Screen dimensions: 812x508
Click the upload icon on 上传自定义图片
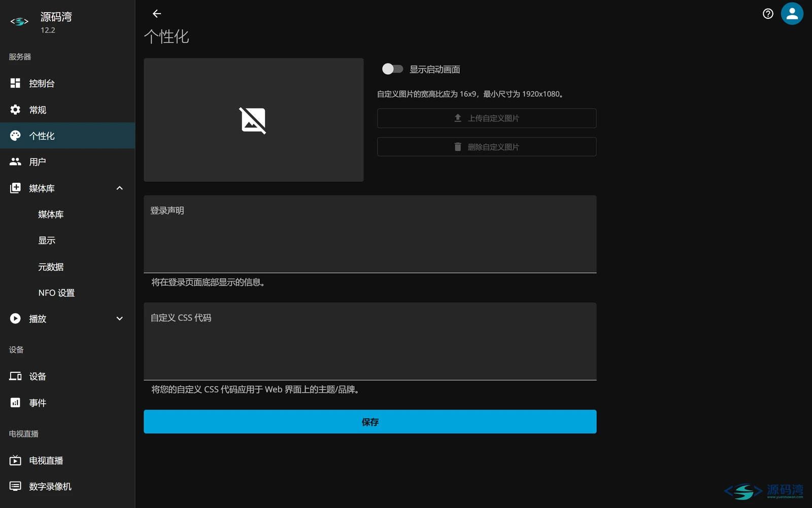click(x=458, y=118)
